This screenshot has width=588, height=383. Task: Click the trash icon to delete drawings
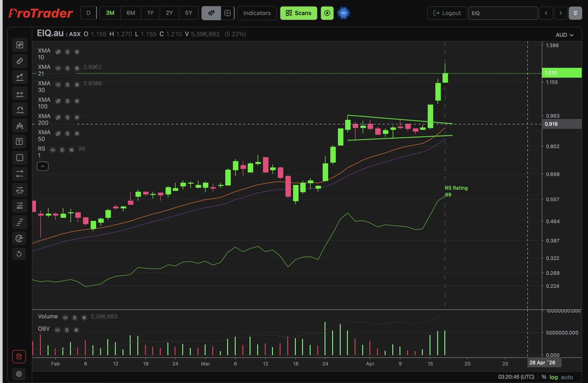tap(19, 356)
